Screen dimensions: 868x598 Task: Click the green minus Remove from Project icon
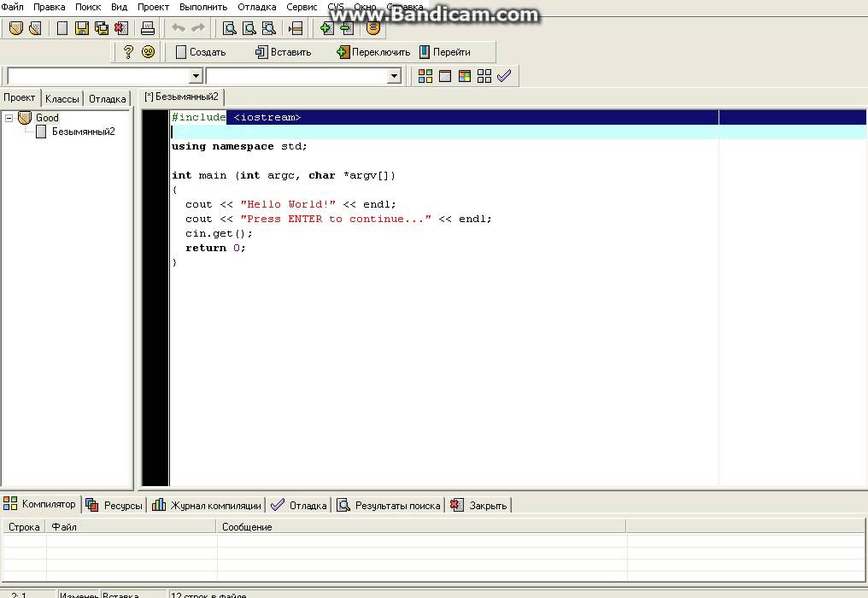point(347,27)
